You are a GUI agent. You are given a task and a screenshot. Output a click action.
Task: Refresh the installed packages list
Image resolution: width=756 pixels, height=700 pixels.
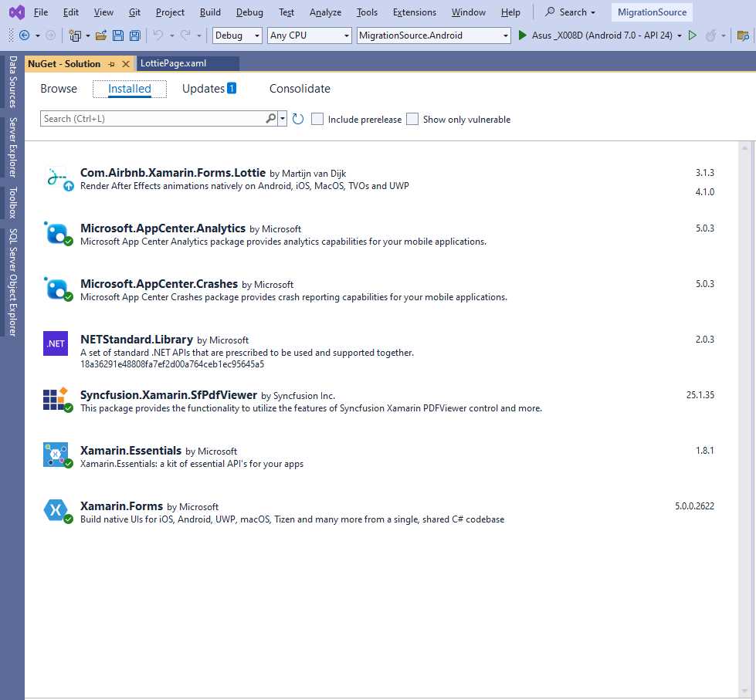pos(299,118)
